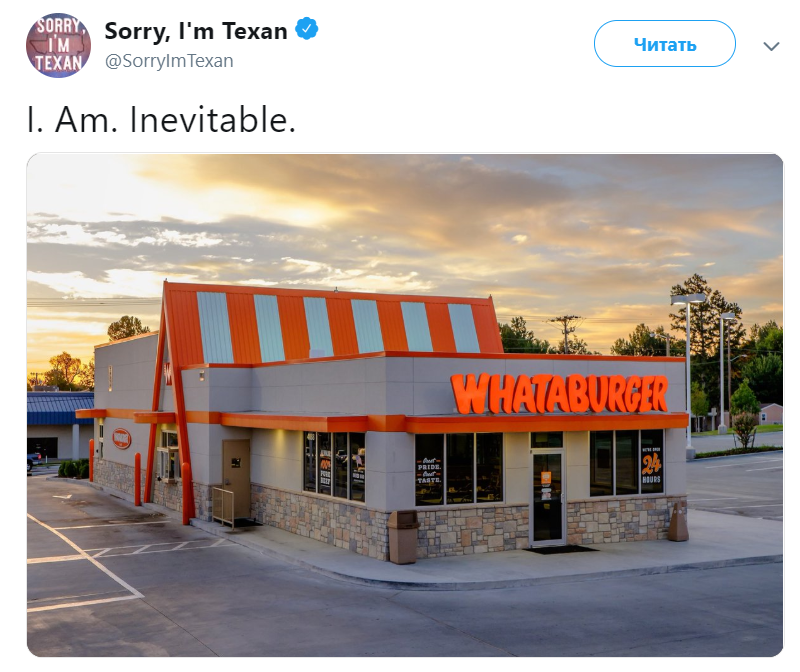The height and width of the screenshot is (672, 800).
Task: Open the Sorry, I'm Texan profile avatar
Action: tap(58, 45)
